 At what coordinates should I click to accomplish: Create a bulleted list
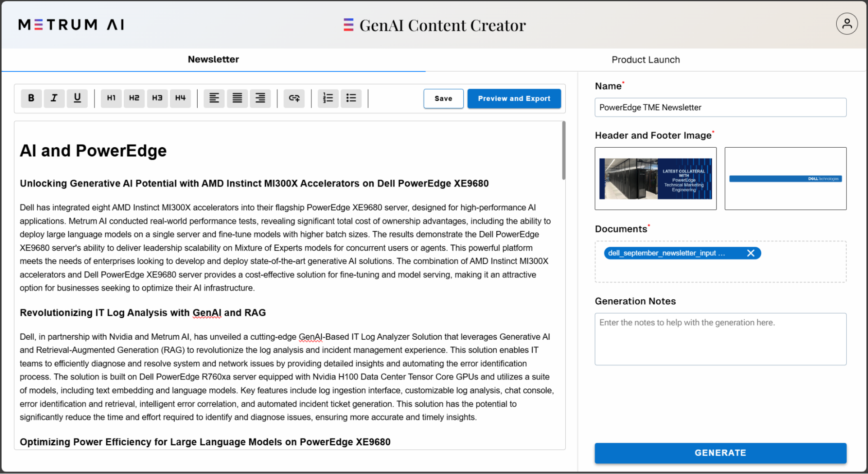point(351,98)
